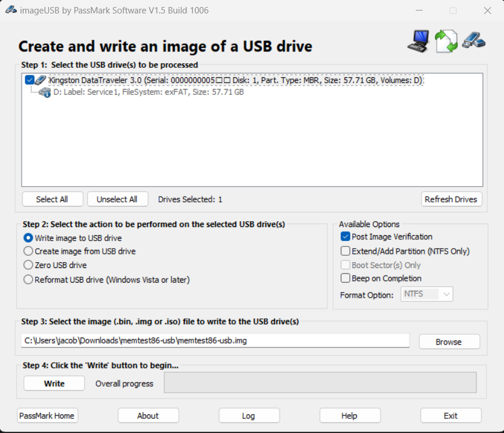Select the D: Service1 exFAT volume entry
Image resolution: width=504 pixels, height=433 pixels.
(x=149, y=92)
